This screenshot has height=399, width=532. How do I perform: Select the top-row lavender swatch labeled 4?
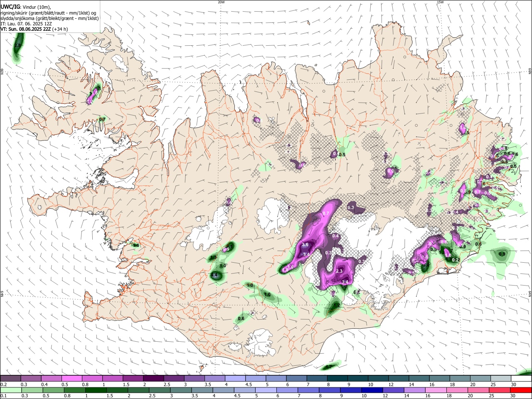[x=235, y=378]
